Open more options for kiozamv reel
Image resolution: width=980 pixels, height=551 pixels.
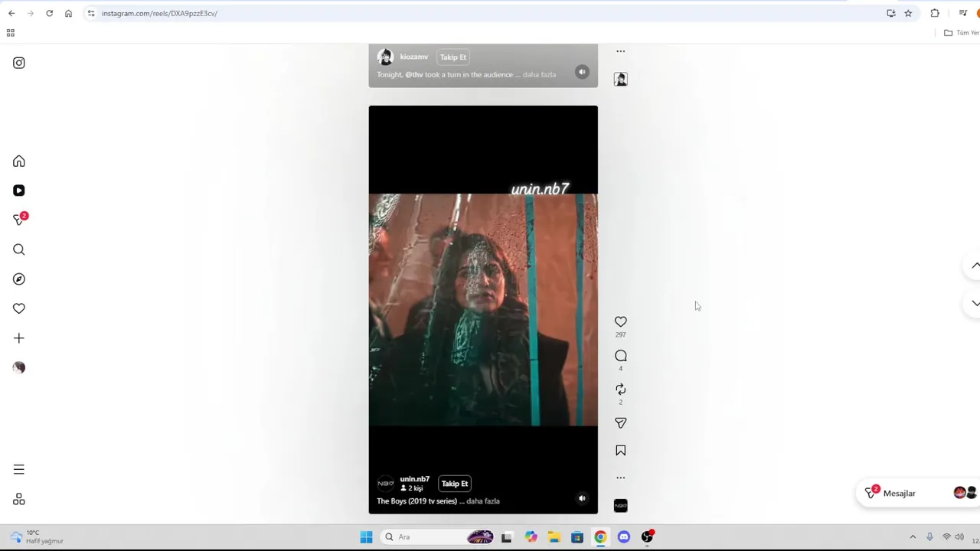point(621,51)
